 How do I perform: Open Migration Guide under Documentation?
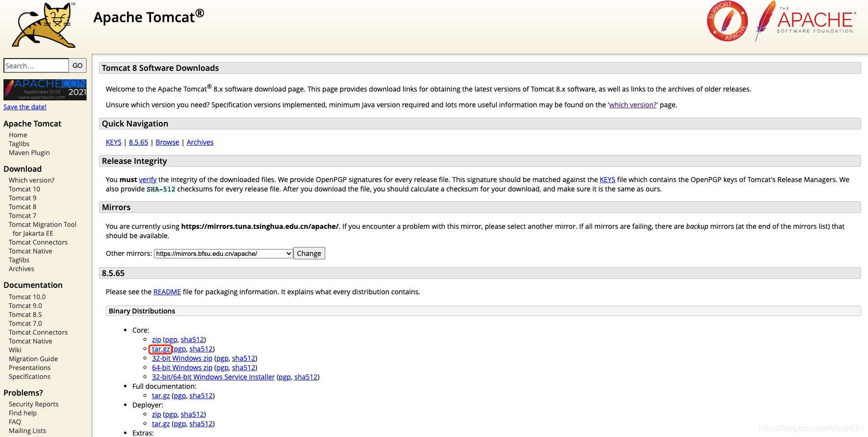click(x=33, y=359)
